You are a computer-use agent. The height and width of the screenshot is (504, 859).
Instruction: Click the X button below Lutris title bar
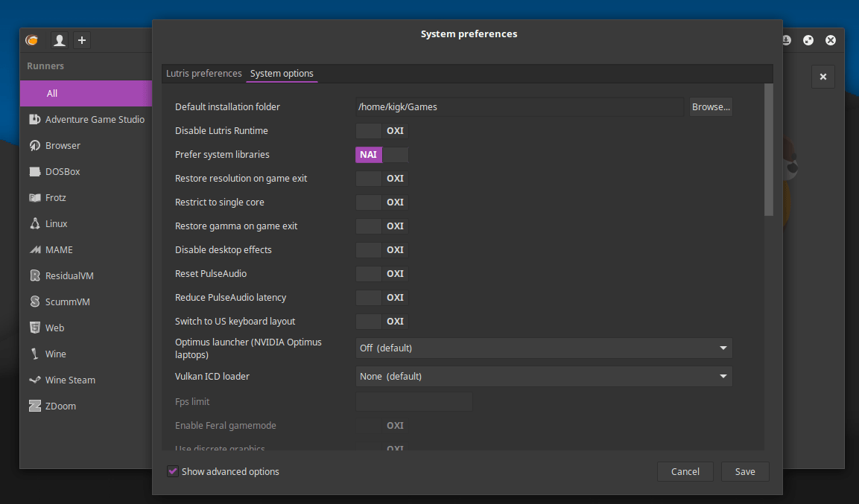click(x=822, y=77)
